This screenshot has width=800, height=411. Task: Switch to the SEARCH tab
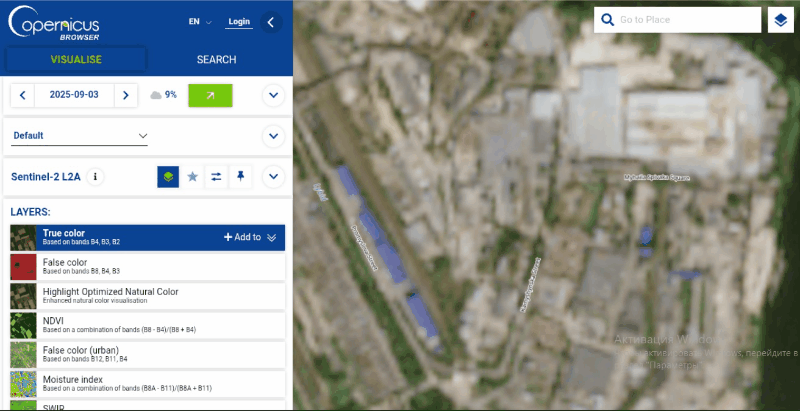216,60
